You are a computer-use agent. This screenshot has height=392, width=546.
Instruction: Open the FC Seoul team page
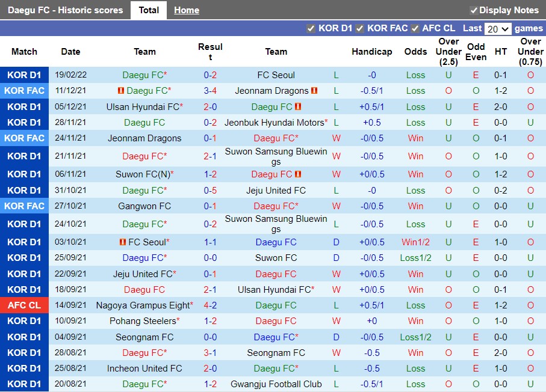pos(276,75)
